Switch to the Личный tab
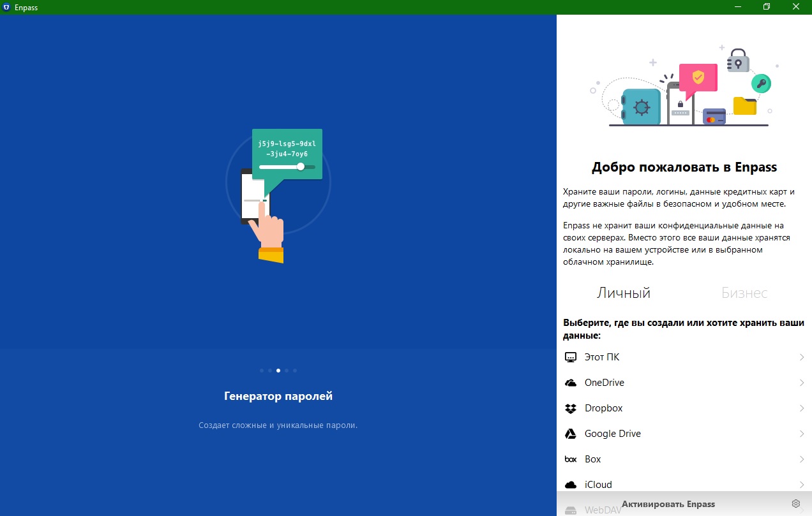 tap(624, 293)
